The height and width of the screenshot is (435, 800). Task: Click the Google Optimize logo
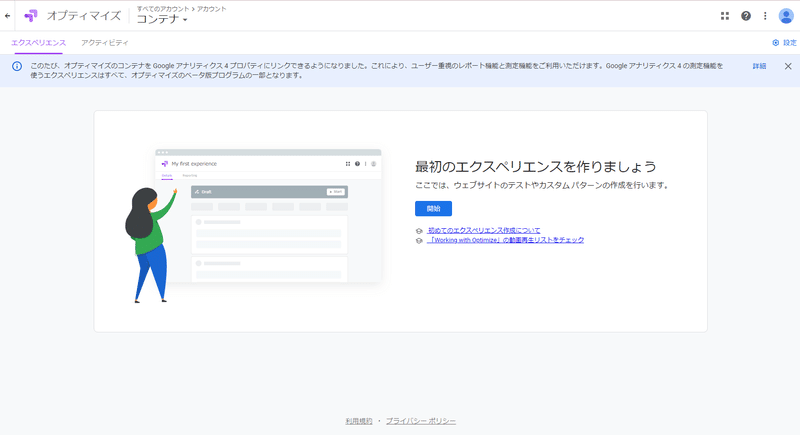coord(31,16)
